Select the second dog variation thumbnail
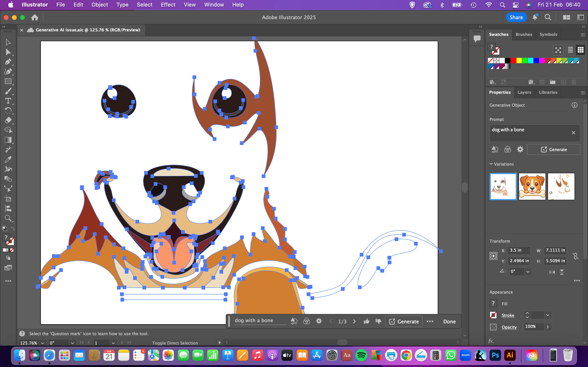This screenshot has height=367, width=588. click(532, 186)
